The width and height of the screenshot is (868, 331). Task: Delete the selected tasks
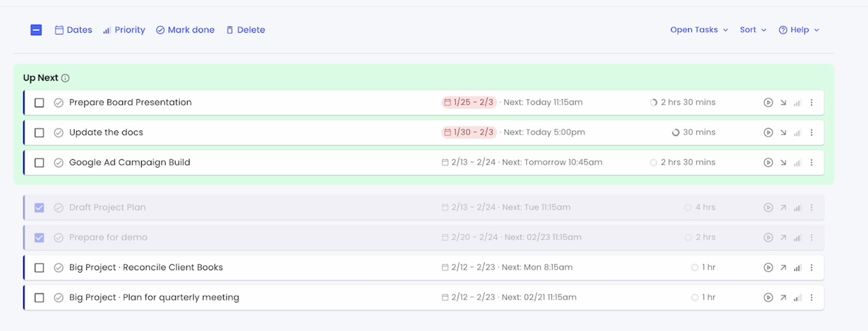[x=246, y=30]
